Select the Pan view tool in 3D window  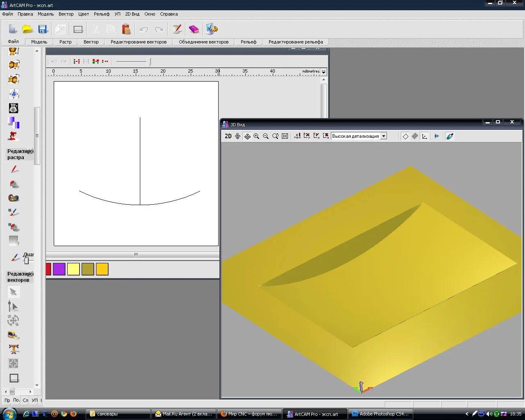coord(247,136)
